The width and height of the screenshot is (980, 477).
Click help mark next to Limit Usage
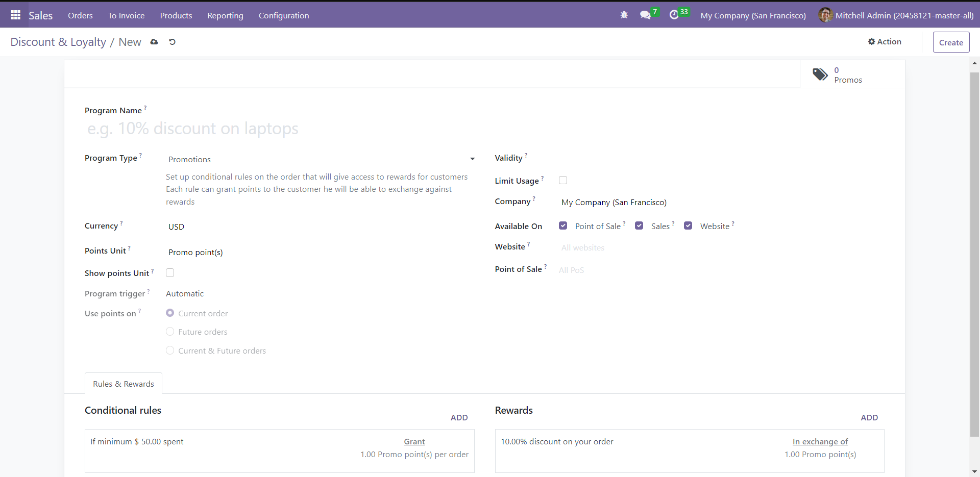[x=543, y=178]
